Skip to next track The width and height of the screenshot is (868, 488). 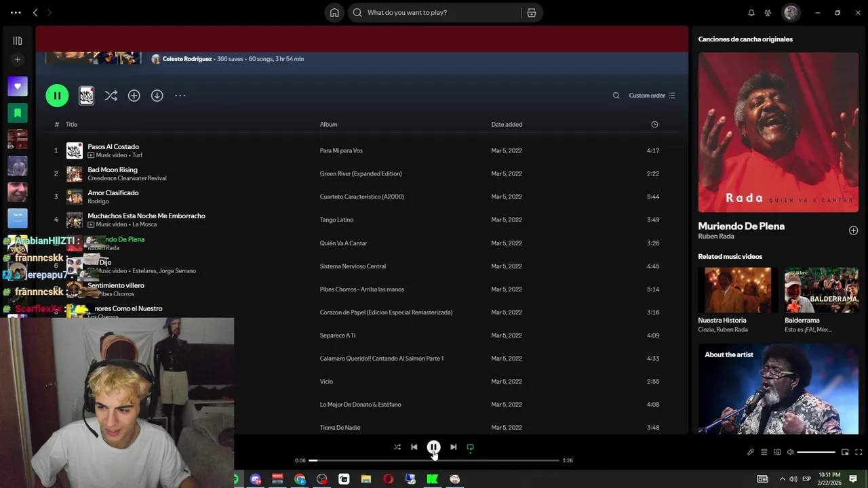click(453, 447)
